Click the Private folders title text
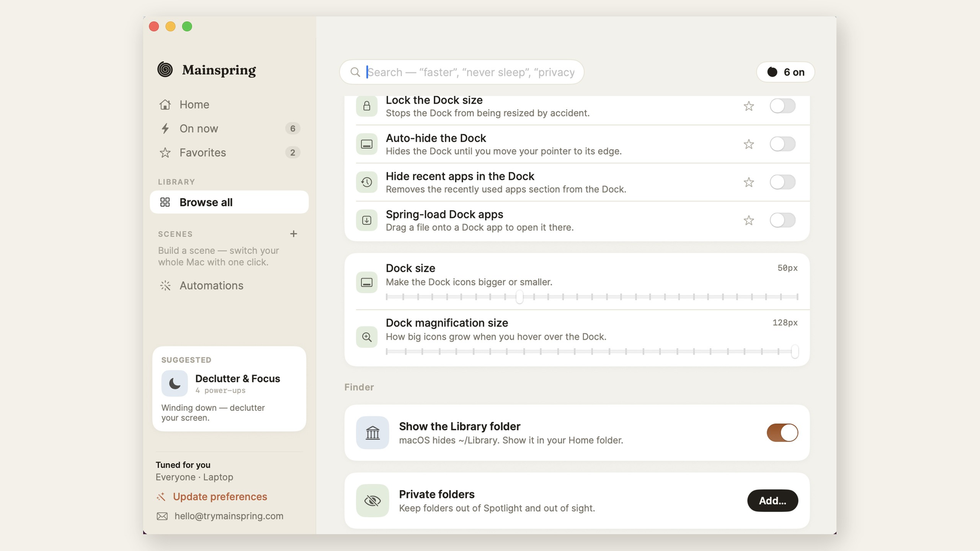Screen dimensions: 980x551 click(437, 494)
